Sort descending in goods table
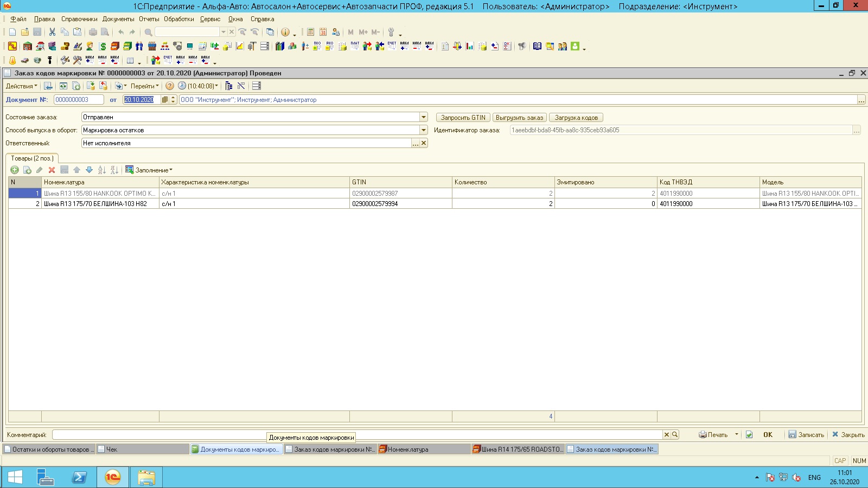This screenshot has width=868, height=488. tap(114, 170)
